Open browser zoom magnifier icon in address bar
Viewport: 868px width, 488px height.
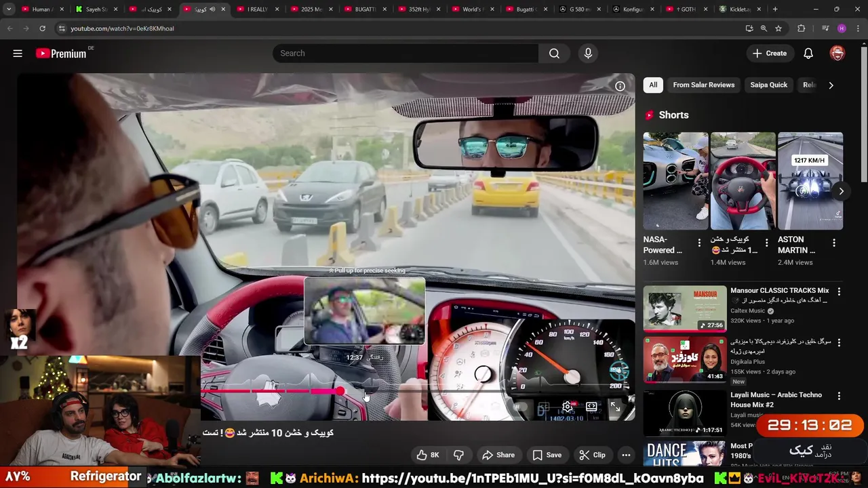[x=764, y=28]
